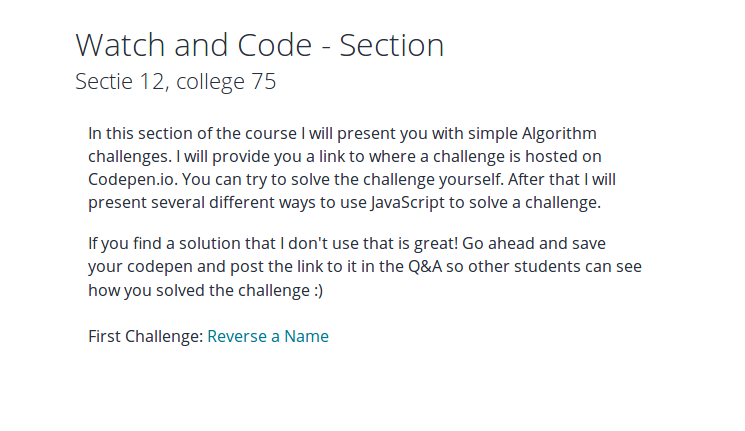Open the Reverse a Name link

(268, 336)
